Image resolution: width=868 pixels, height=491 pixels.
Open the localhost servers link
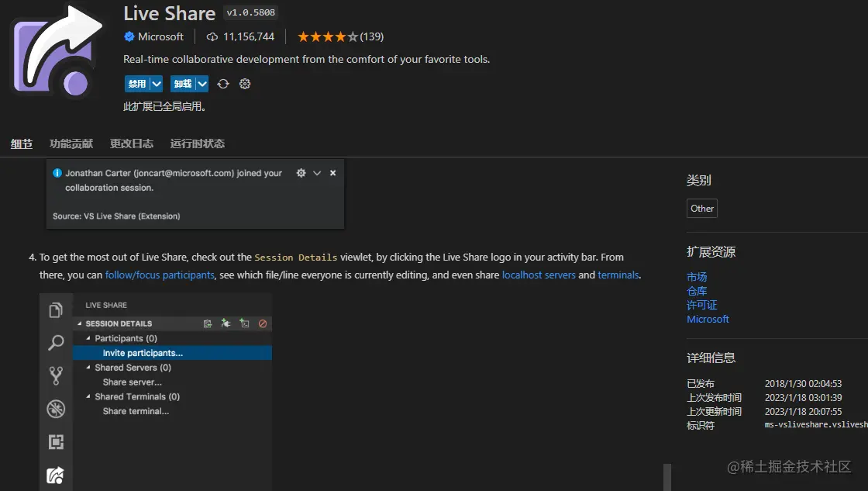[539, 275]
